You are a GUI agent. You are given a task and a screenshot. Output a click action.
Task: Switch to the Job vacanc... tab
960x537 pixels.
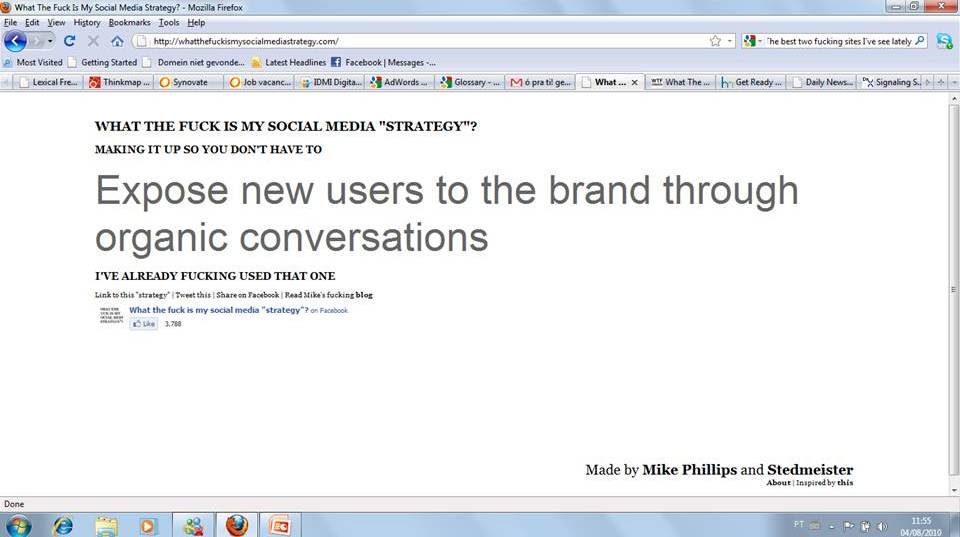260,82
